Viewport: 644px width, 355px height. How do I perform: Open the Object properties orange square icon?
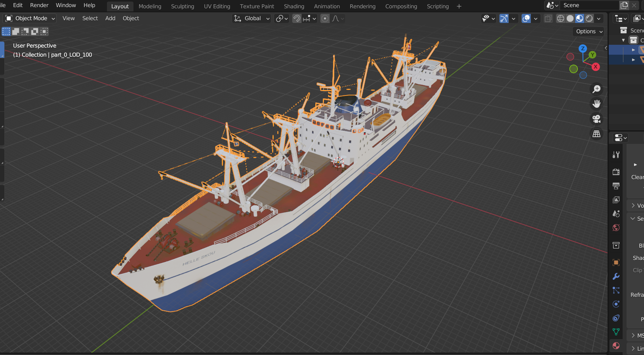(x=616, y=262)
